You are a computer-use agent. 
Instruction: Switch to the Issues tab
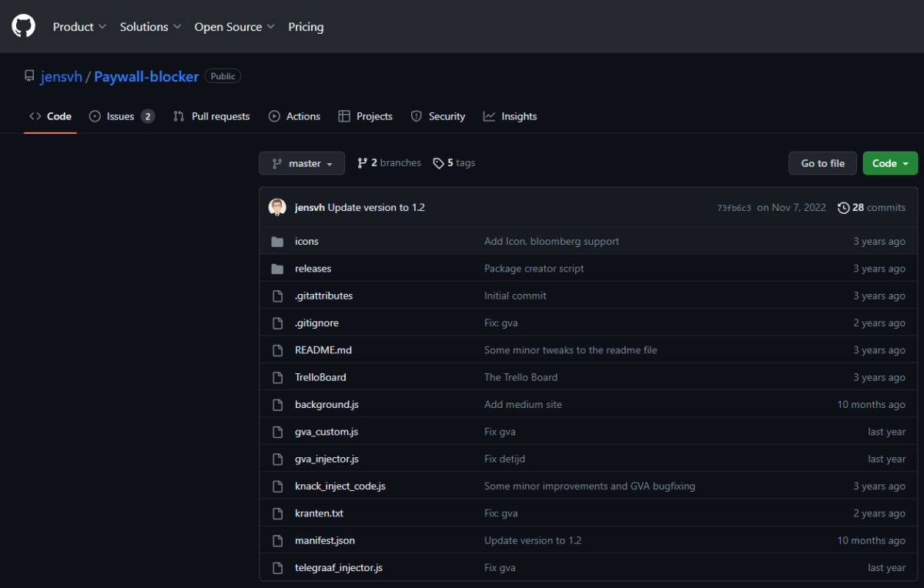tap(121, 116)
